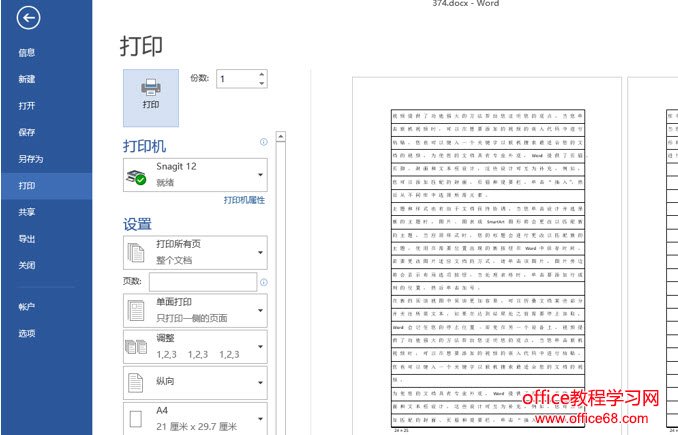Click the second page preview at right edge

click(x=653, y=256)
